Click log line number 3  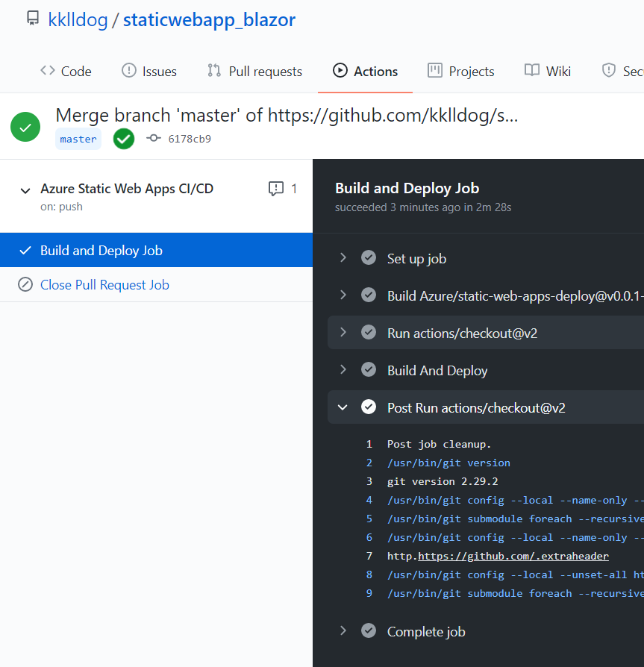click(x=369, y=481)
